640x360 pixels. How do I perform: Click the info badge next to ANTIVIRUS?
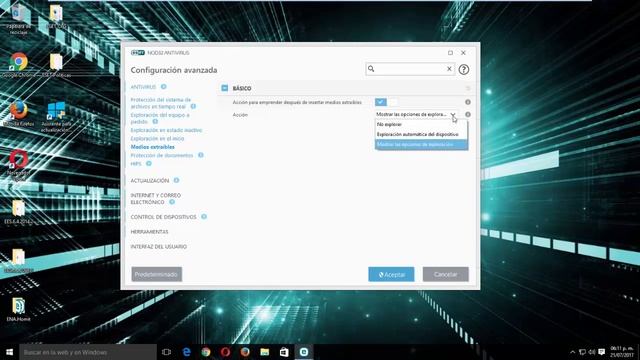[x=164, y=87]
